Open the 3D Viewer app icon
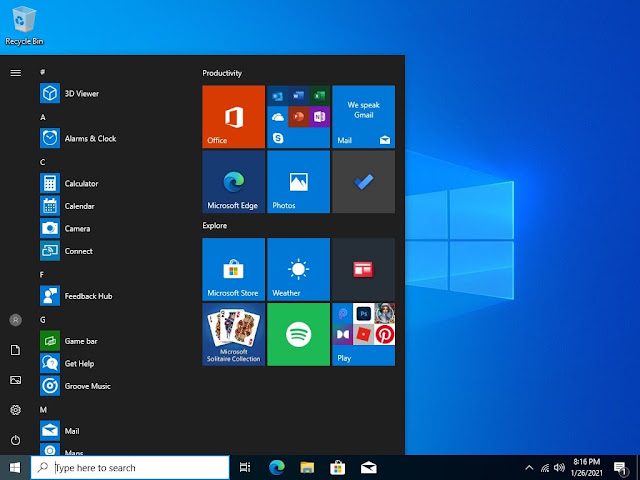The image size is (640, 480). [50, 93]
